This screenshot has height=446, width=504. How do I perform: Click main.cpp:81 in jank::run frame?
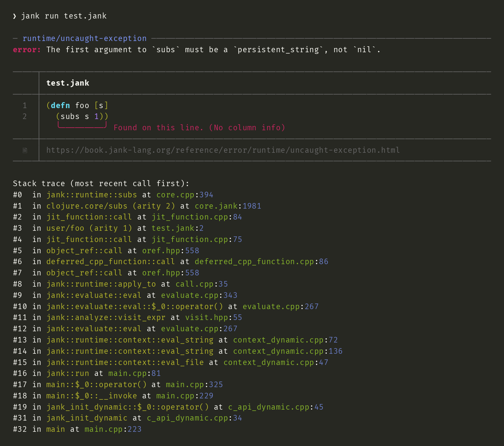[x=135, y=373]
